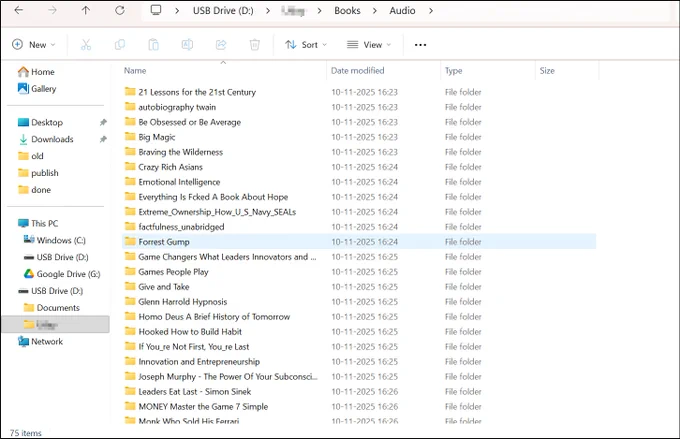Click the This PC monitor icon in address bar
Viewport: 680px width, 439px height.
(156, 10)
